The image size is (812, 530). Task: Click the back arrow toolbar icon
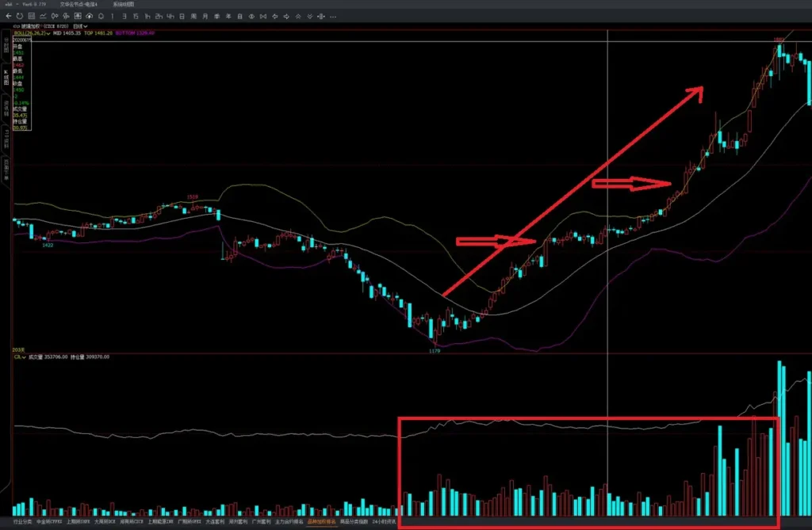pyautogui.click(x=8, y=17)
